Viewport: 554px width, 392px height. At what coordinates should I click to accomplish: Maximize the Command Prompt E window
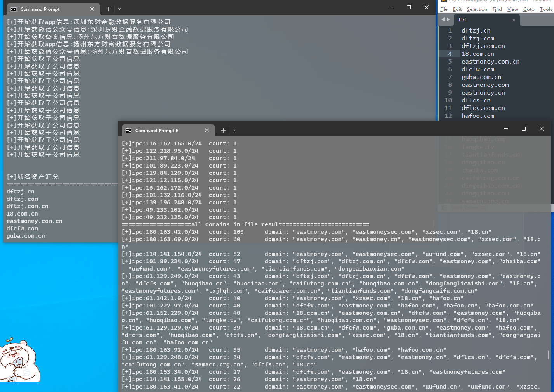click(x=524, y=129)
